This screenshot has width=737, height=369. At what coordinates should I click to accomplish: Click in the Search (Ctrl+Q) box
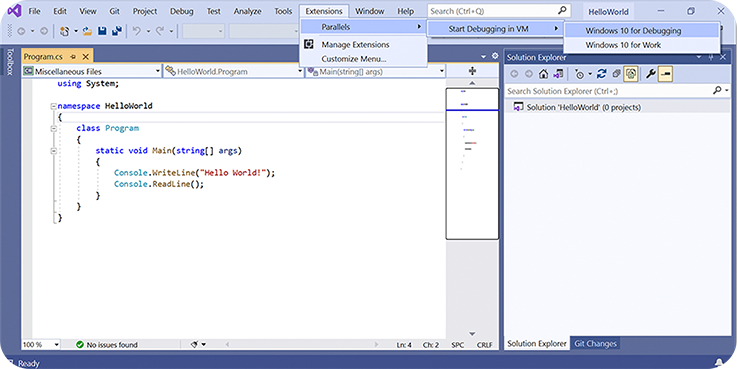499,11
